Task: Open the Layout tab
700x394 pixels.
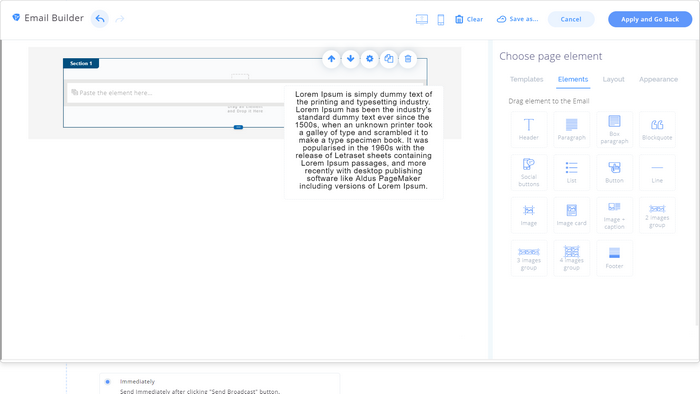Action: click(x=613, y=79)
